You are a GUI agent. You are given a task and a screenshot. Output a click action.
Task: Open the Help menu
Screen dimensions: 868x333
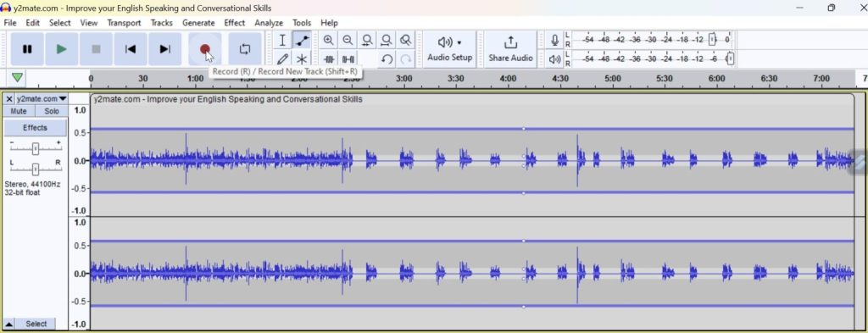pos(329,23)
